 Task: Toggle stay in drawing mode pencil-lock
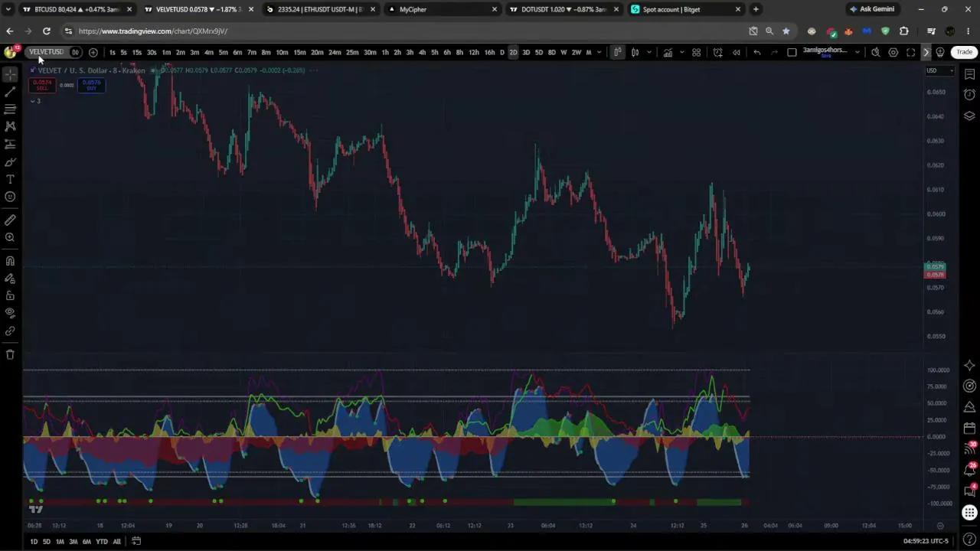10,278
